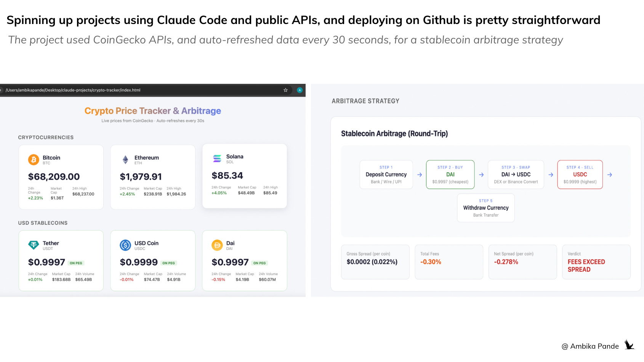Image resolution: width=644 pixels, height=362 pixels.
Task: Click the bookmark star icon in address bar
Action: (285, 90)
